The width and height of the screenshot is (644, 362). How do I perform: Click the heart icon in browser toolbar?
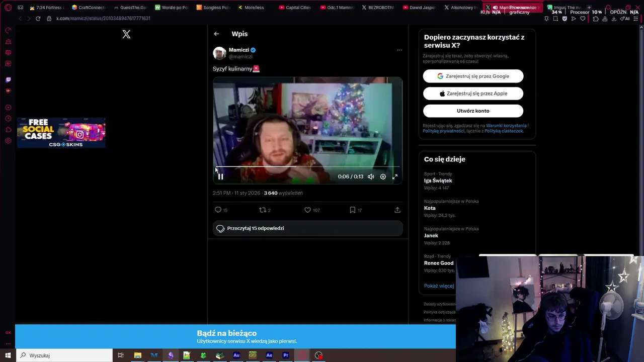click(583, 19)
